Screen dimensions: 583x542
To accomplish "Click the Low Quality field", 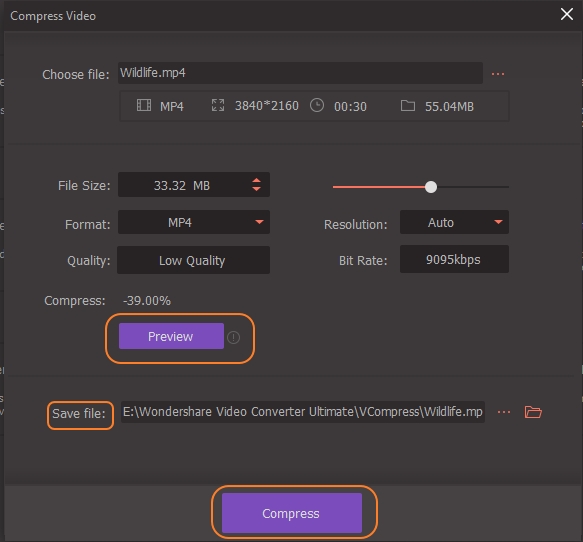I will (193, 260).
